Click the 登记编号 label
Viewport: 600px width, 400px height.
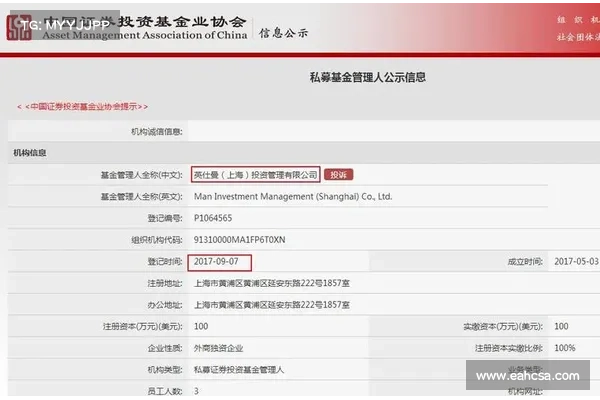165,218
